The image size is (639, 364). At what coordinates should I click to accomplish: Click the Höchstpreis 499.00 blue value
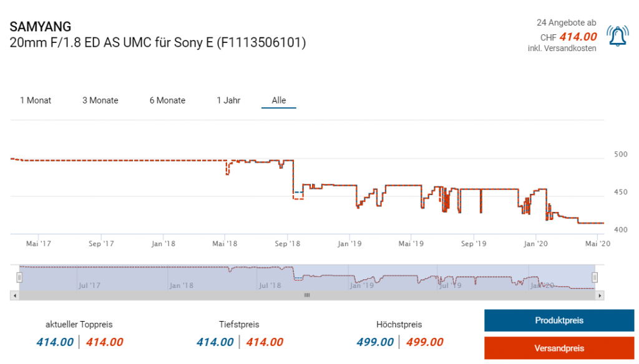pyautogui.click(x=375, y=342)
